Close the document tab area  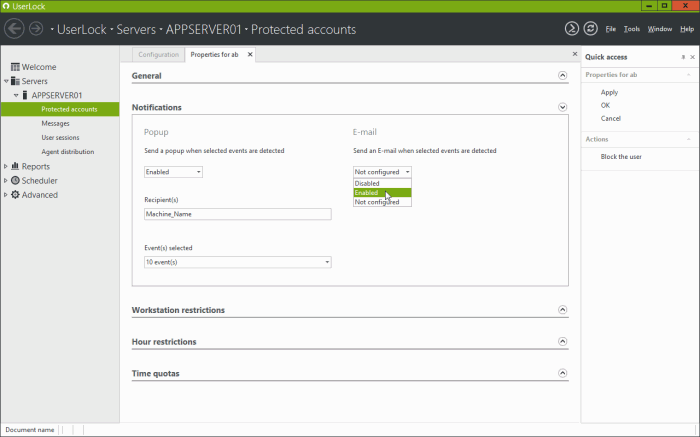click(575, 54)
